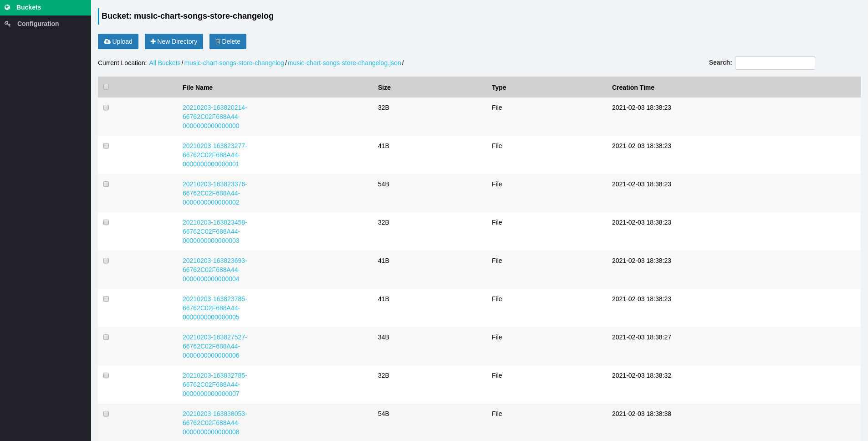868x441 pixels.
Task: Select the checkbox for file 20210203-163827527
Action: click(106, 337)
